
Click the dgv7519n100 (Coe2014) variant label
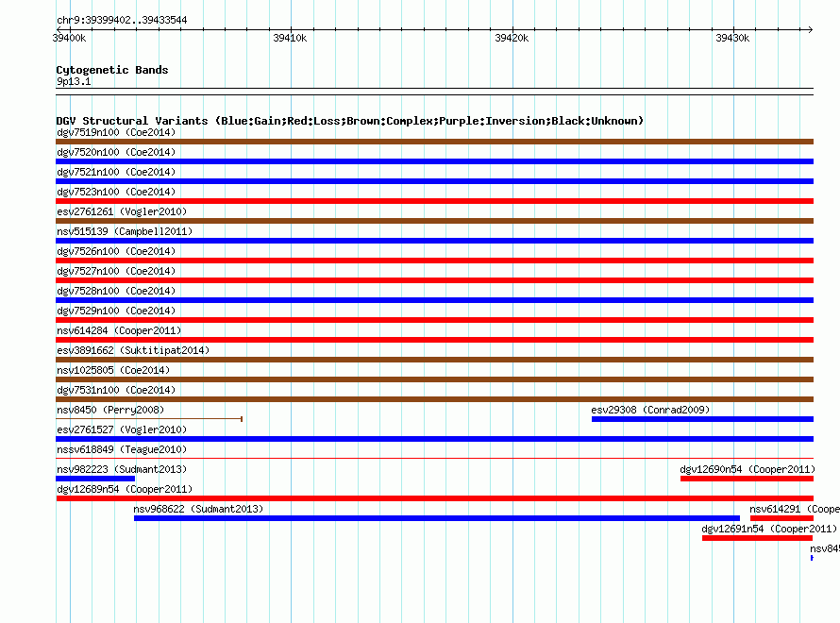[x=116, y=132]
